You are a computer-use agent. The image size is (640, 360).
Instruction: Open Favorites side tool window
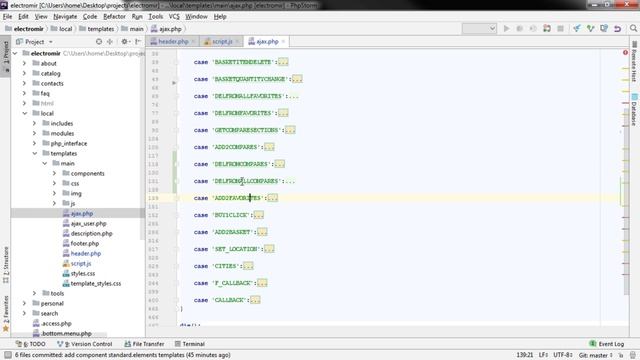pos(6,313)
